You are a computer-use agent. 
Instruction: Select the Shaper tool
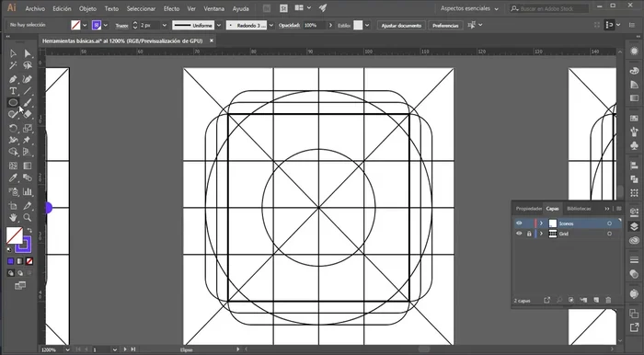click(x=13, y=115)
